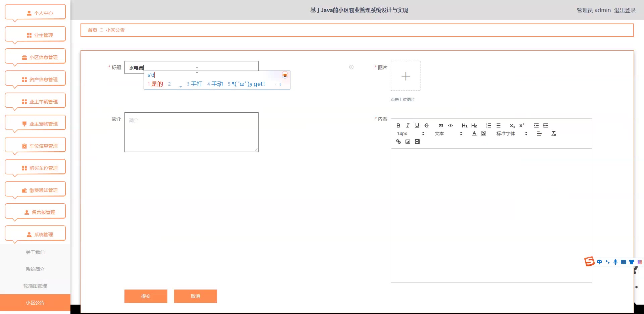Toggle bold formatting in content editor
Viewport: 644px width, 314px height.
(398, 125)
